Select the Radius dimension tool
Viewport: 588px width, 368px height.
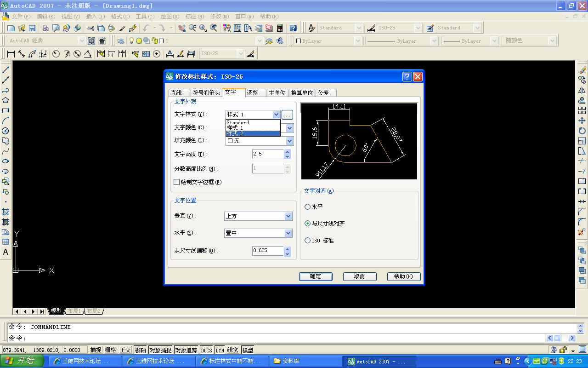pyautogui.click(x=56, y=54)
